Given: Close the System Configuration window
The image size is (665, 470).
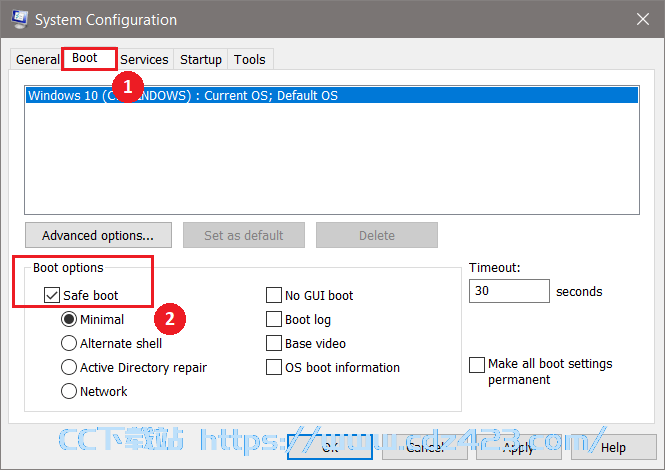Looking at the screenshot, I should pos(643,19).
